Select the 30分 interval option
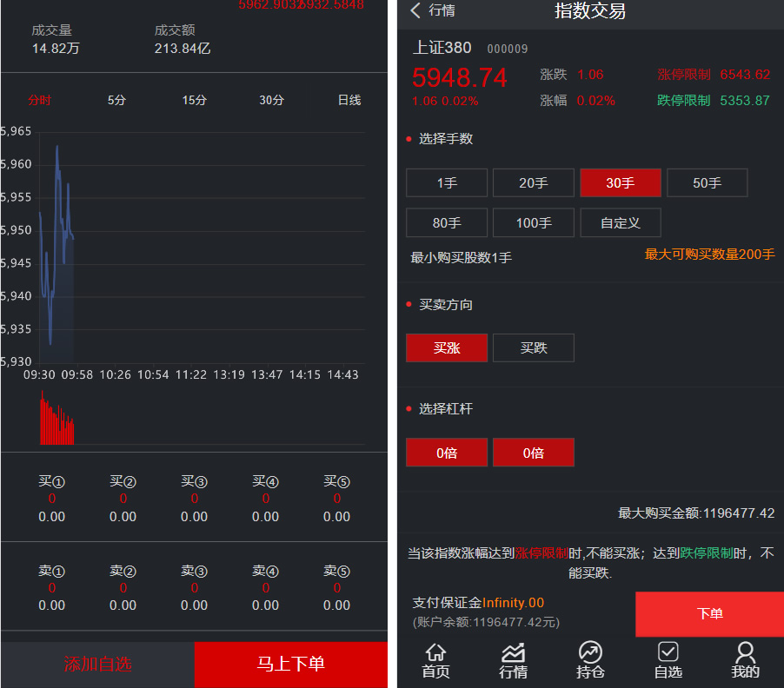Image resolution: width=784 pixels, height=688 pixels. pyautogui.click(x=270, y=100)
